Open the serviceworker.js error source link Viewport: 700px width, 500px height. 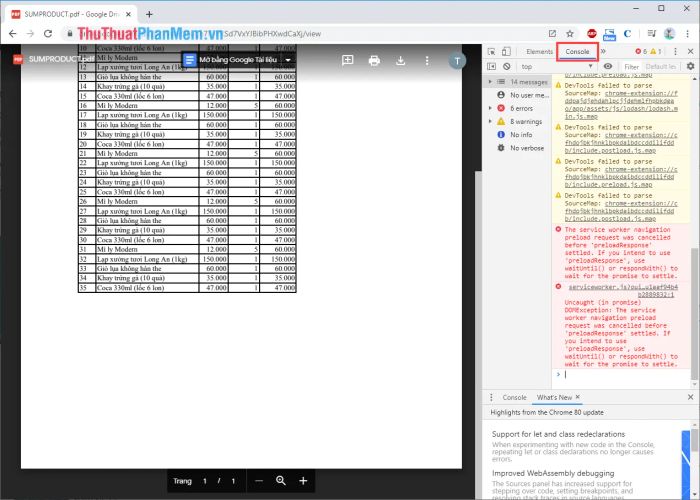point(622,291)
